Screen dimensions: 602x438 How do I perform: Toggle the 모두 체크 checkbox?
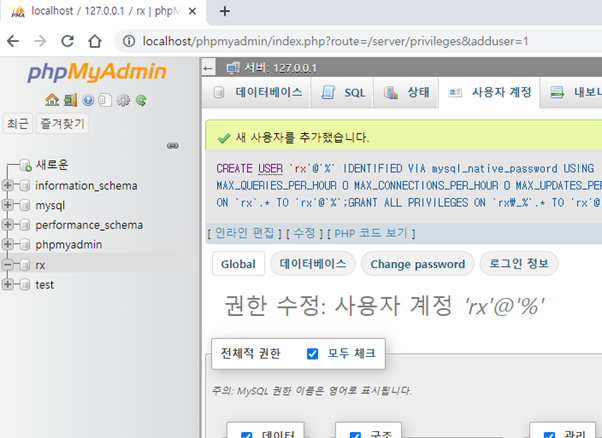pos(313,354)
